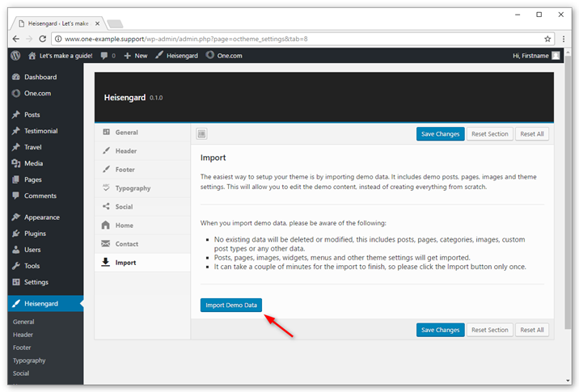Open the browser three-dot menu

[564, 39]
